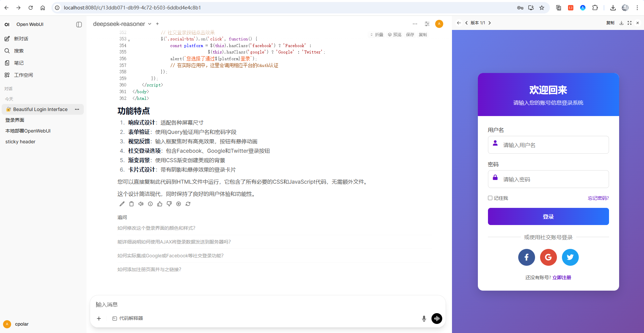Check the 记住我 remember me checkbox

coord(490,198)
